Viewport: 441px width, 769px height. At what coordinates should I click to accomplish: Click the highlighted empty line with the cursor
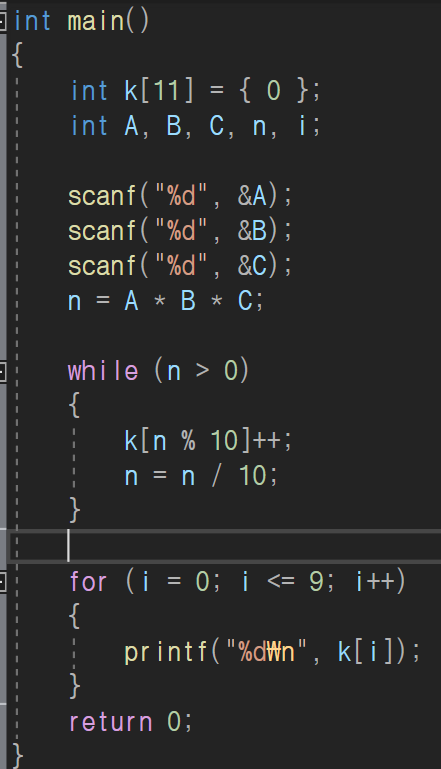tap(225, 546)
